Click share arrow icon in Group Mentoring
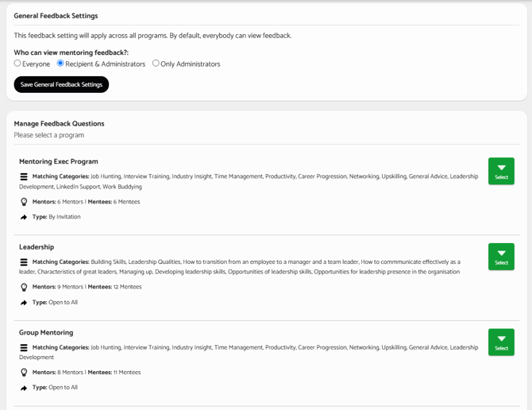The height and width of the screenshot is (410, 532). (24, 388)
